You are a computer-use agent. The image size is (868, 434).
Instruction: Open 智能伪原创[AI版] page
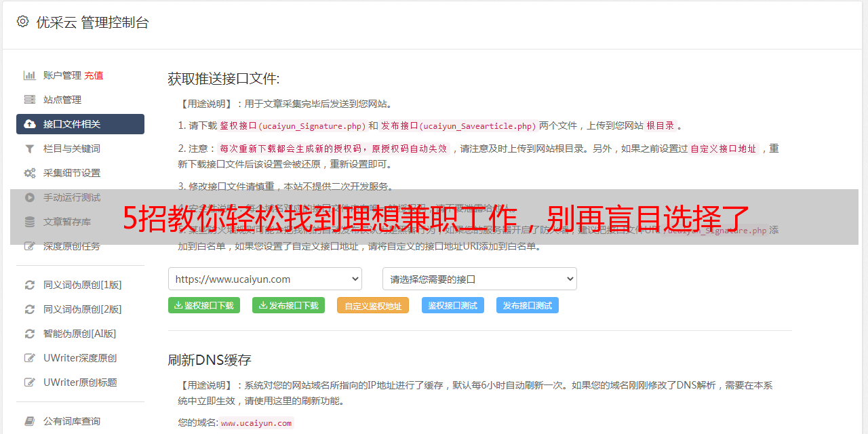coord(80,334)
